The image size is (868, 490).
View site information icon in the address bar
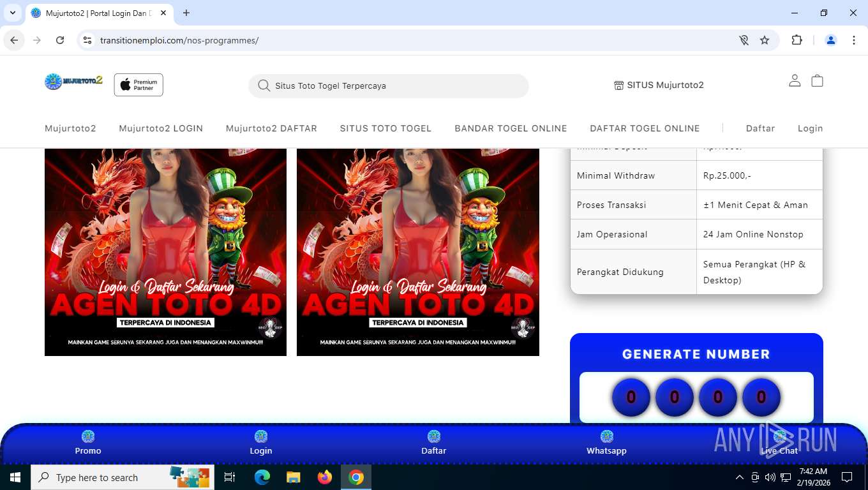(x=88, y=40)
